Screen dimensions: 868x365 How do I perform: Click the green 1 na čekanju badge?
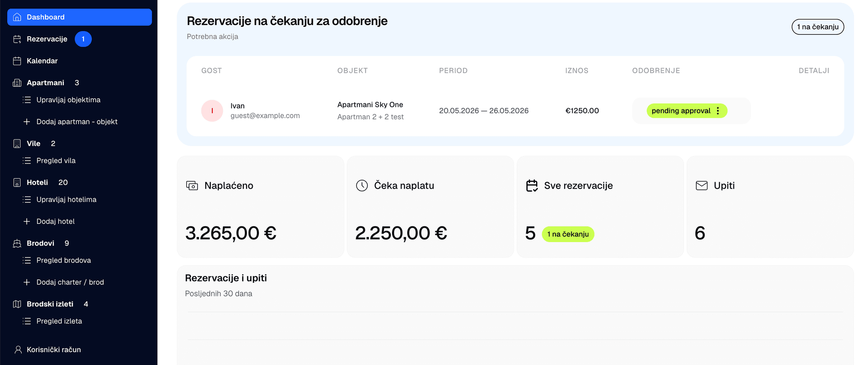click(568, 234)
